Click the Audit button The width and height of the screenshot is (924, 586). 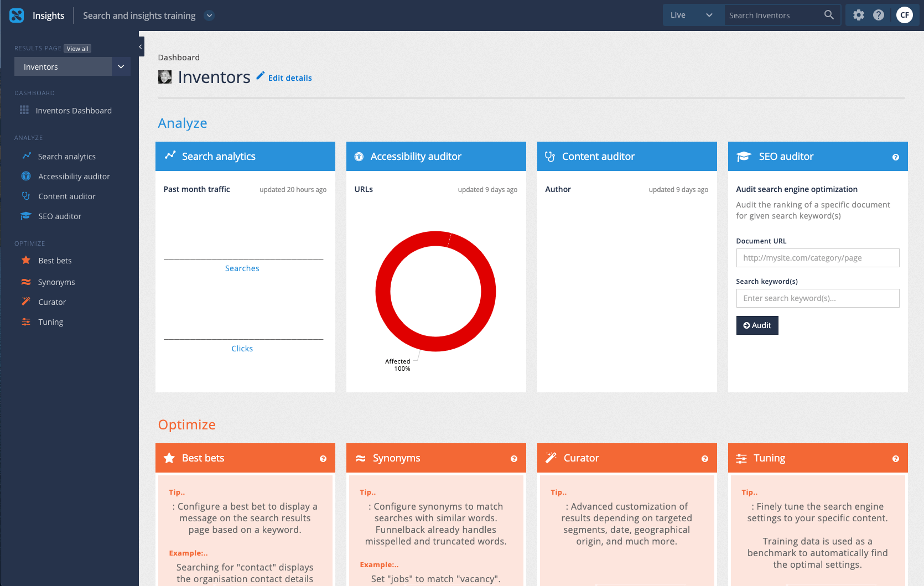point(757,325)
